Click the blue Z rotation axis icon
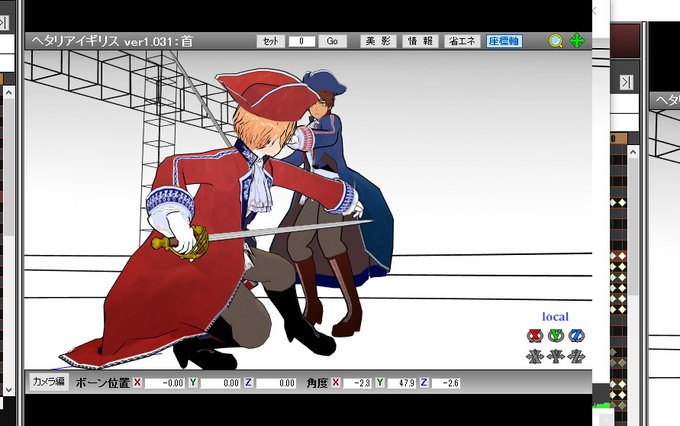Viewport: 680px width, 426px height. [x=576, y=335]
